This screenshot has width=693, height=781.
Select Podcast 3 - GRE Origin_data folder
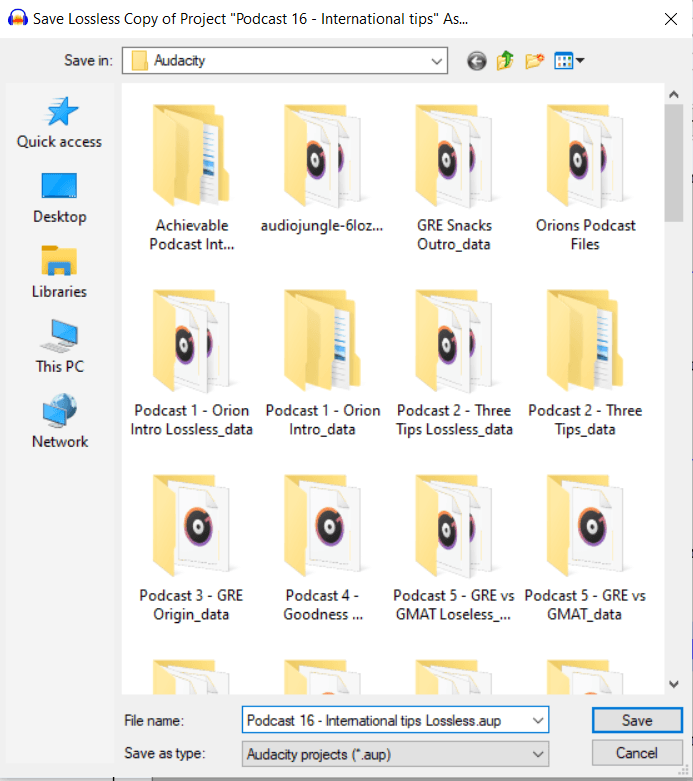coord(191,550)
